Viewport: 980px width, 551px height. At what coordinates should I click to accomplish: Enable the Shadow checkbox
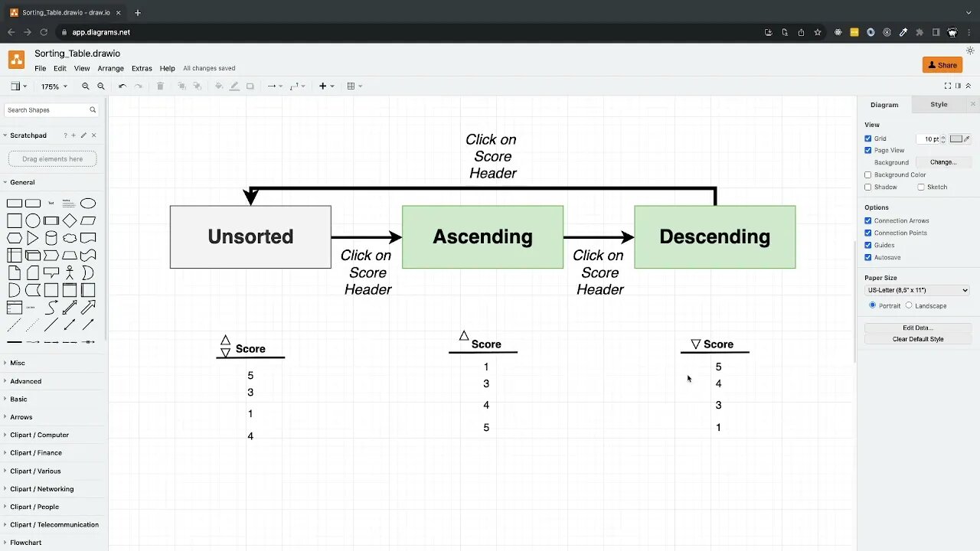coord(868,187)
